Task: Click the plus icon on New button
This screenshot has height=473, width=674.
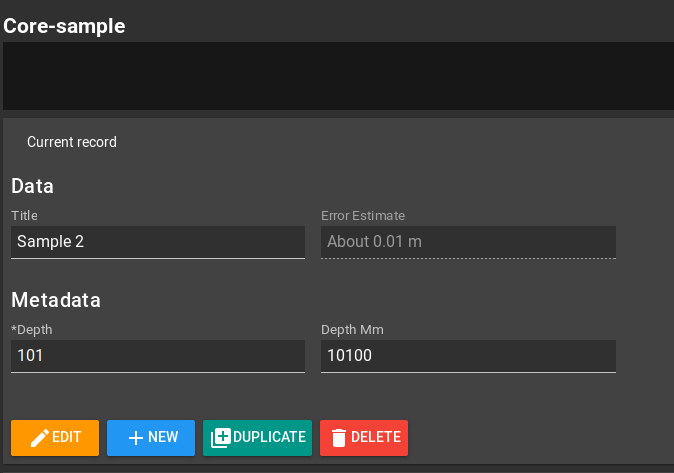Action: tap(136, 437)
